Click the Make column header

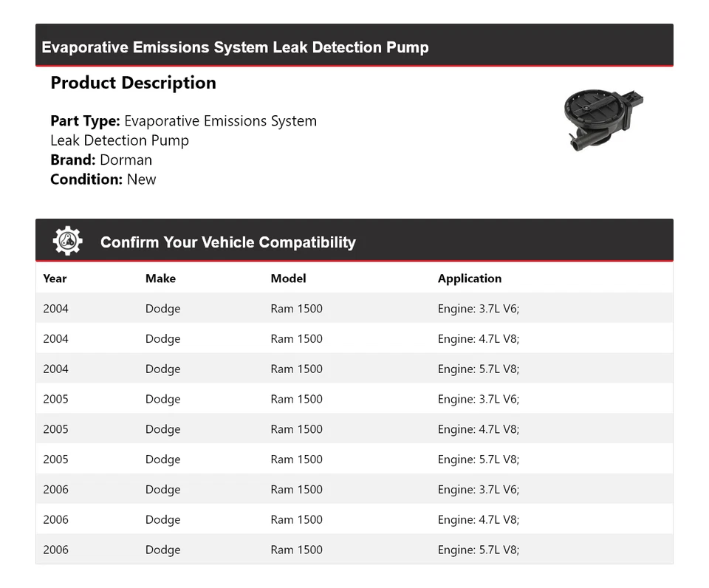(160, 278)
